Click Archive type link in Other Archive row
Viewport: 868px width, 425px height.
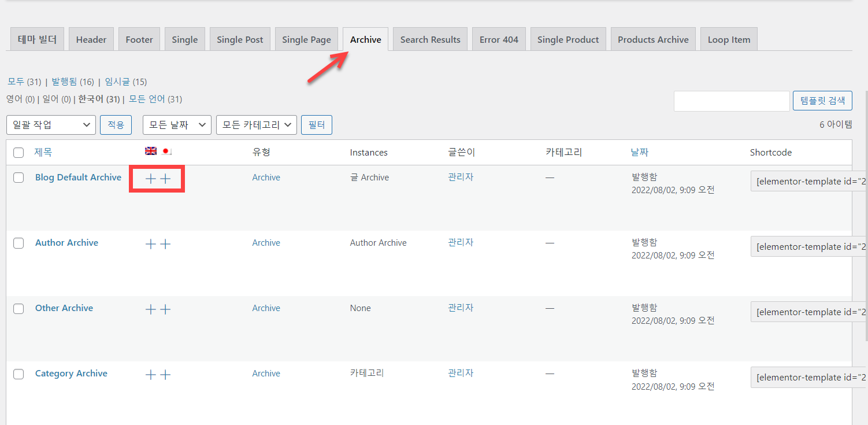click(266, 308)
